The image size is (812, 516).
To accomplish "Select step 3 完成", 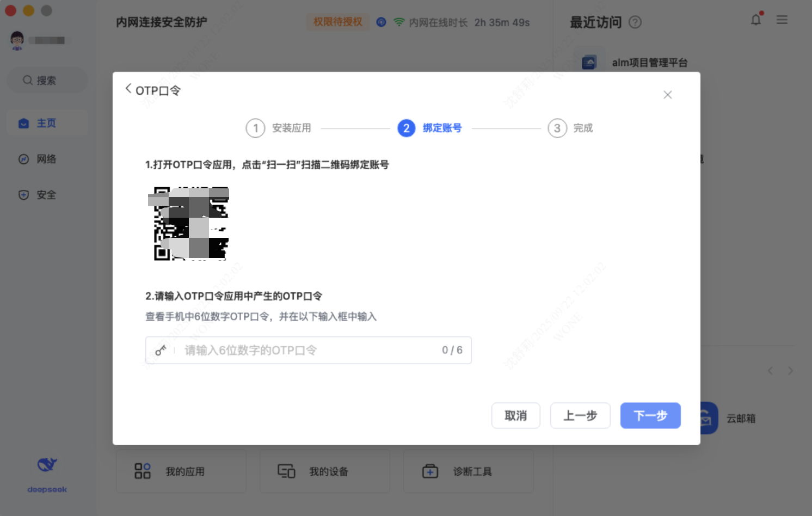I will pos(570,128).
